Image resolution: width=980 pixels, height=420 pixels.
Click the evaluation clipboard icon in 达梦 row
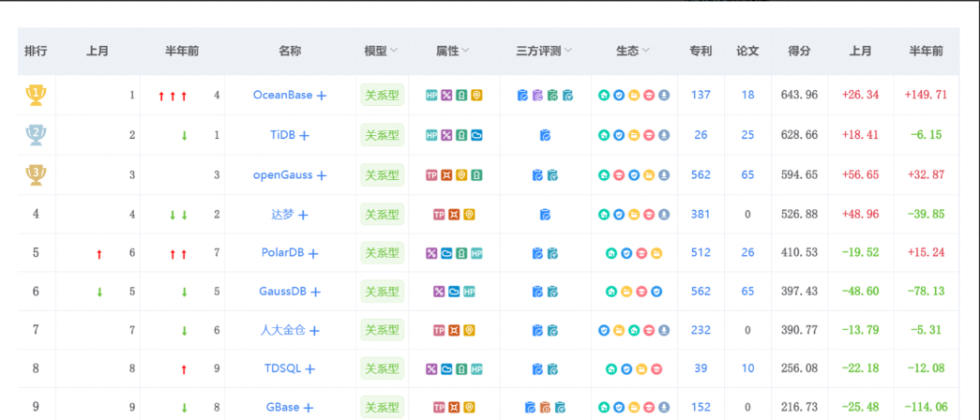[x=545, y=215]
